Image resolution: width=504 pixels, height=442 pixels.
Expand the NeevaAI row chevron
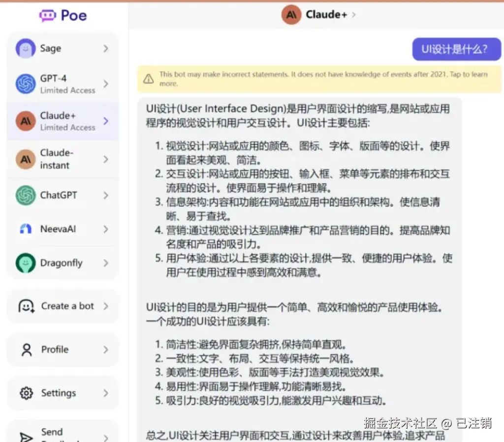[106, 229]
